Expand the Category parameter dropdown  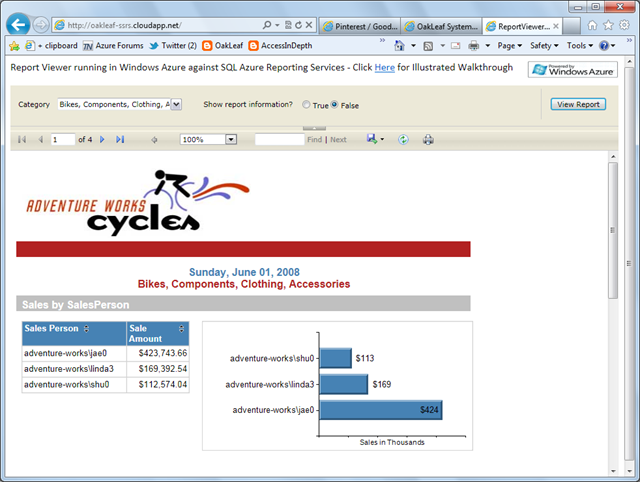[x=176, y=104]
